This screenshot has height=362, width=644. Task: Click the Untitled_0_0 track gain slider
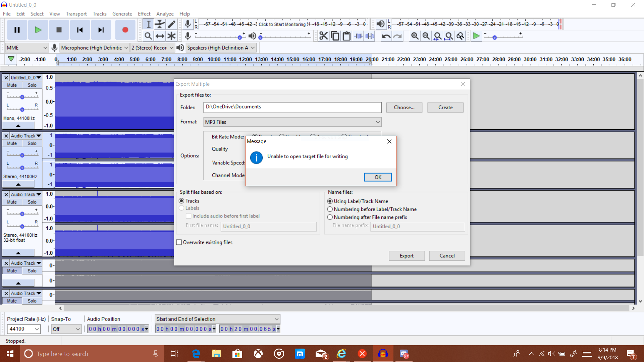click(22, 97)
